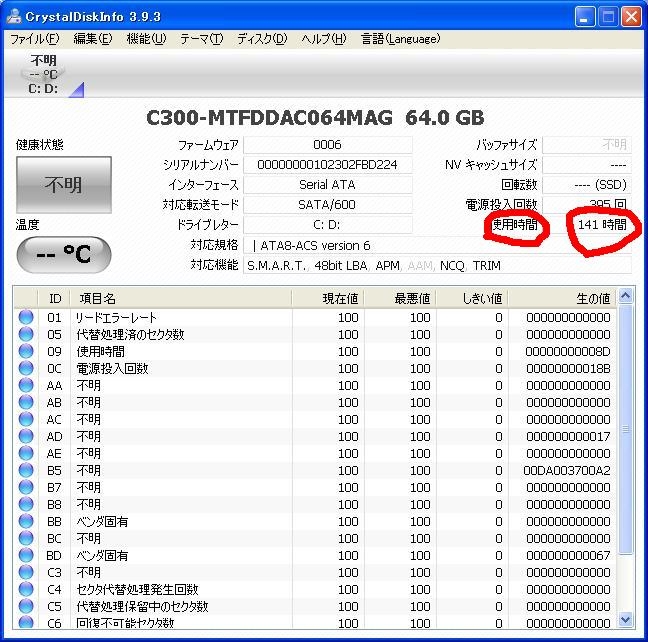Click the SMART list scrollbar thumb
This screenshot has width=648, height=642.
pos(626,429)
